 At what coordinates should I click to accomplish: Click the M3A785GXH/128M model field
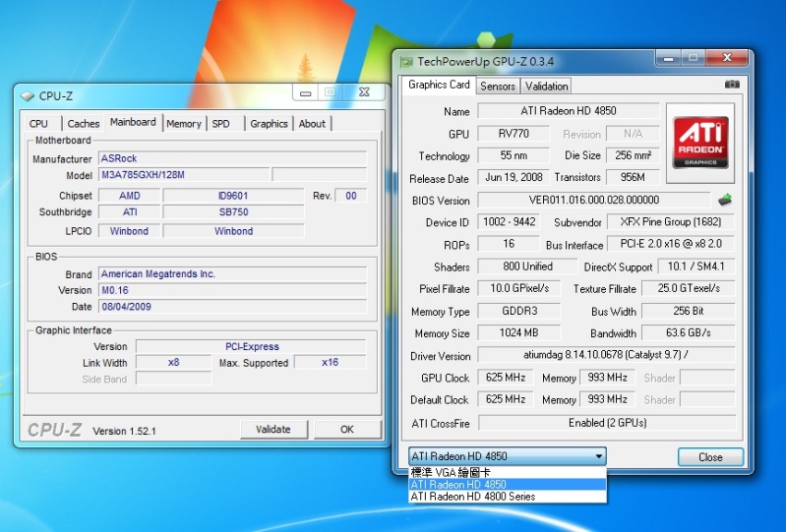click(184, 175)
